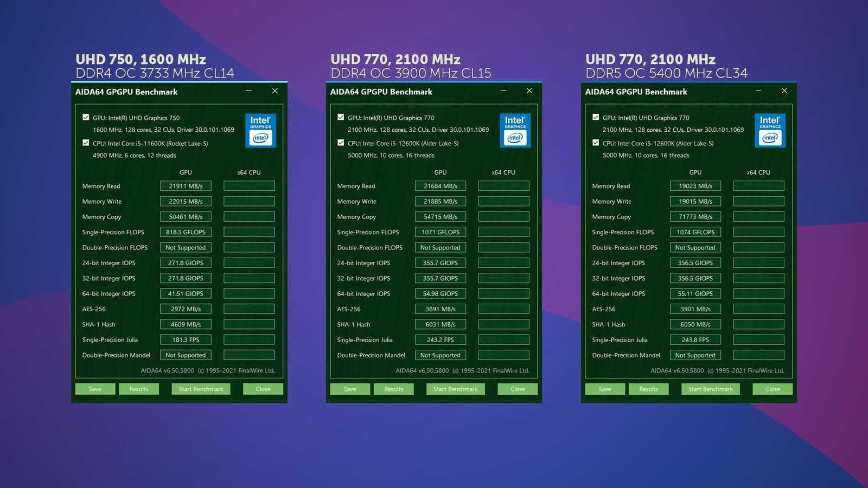The width and height of the screenshot is (868, 488).
Task: Click empty x64 CPU Memory Read field, UHD 750 window
Action: 249,186
